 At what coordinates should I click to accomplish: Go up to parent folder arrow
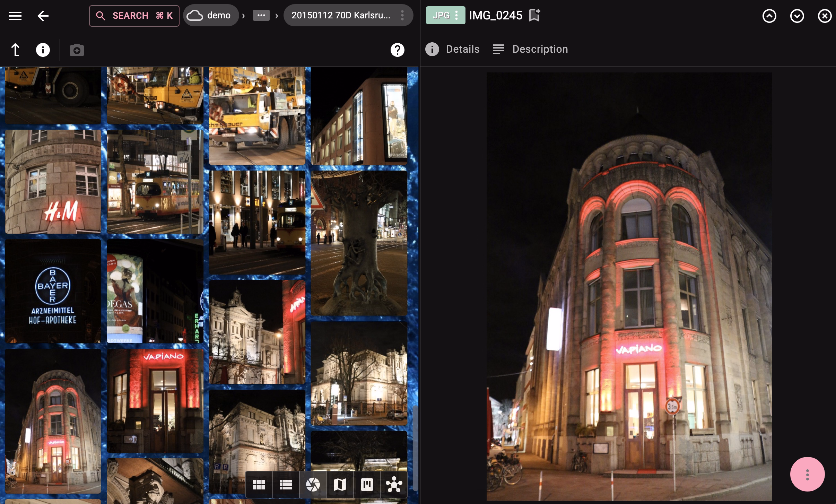point(16,50)
